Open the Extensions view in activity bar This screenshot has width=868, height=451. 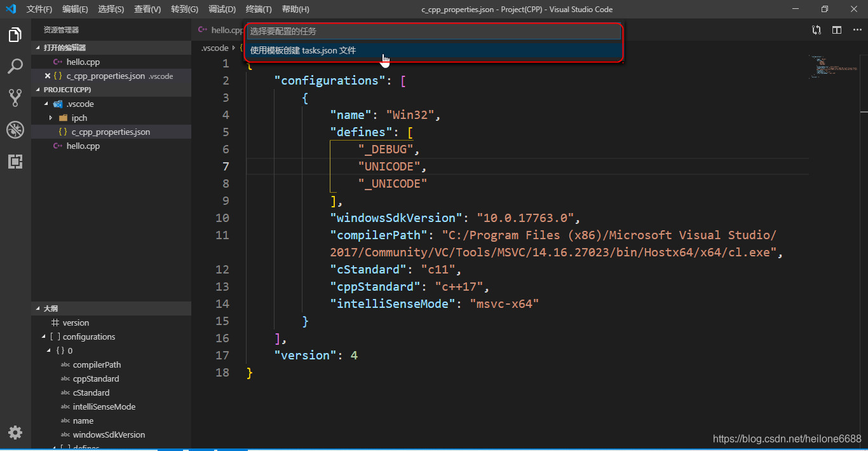[x=15, y=162]
